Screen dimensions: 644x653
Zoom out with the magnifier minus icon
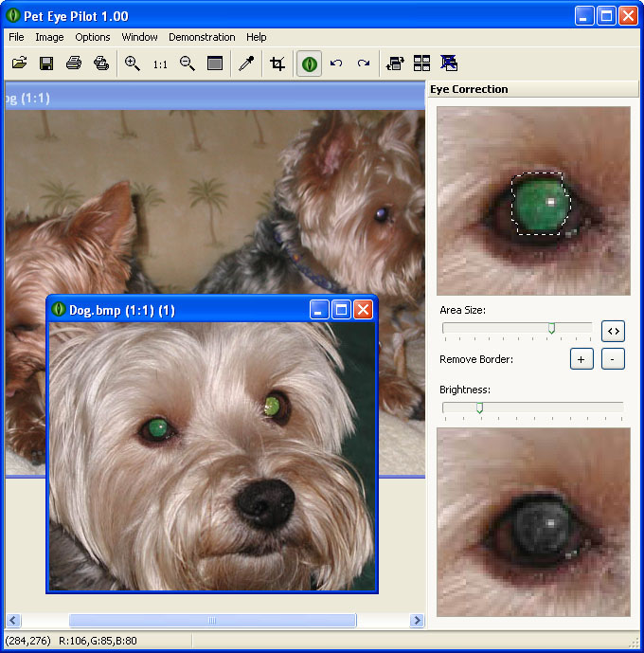[x=188, y=63]
